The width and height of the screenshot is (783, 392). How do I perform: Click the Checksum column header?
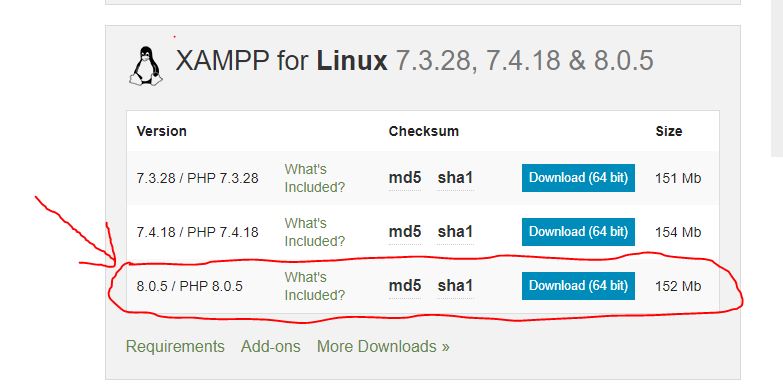click(x=423, y=131)
